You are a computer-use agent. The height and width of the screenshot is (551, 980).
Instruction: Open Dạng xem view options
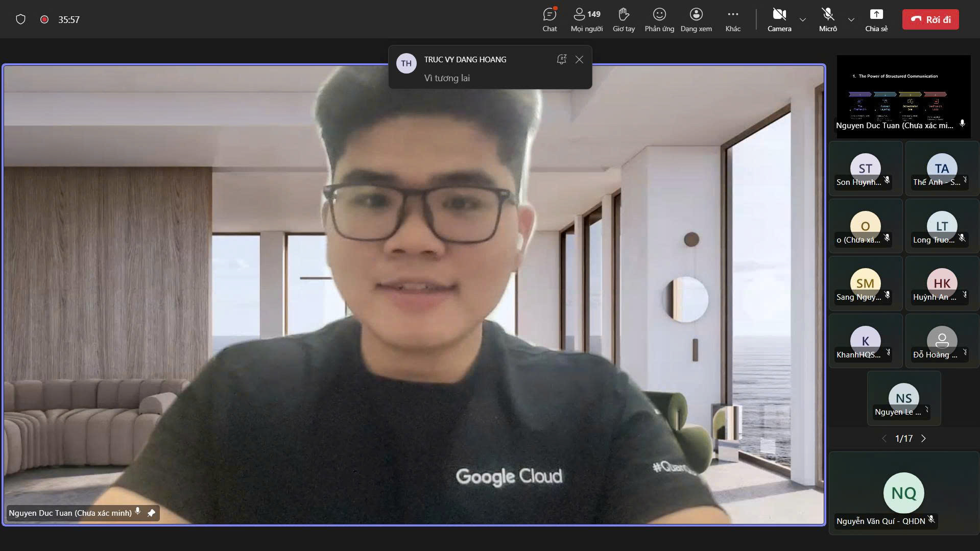pos(696,19)
